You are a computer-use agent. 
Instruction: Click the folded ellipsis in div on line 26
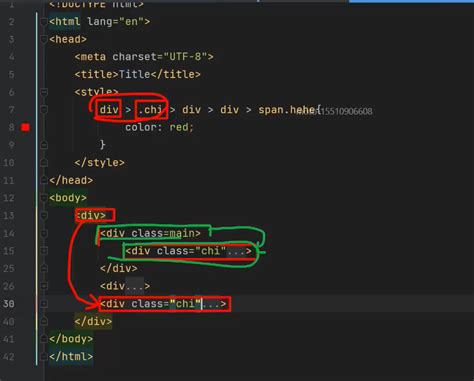(x=134, y=286)
